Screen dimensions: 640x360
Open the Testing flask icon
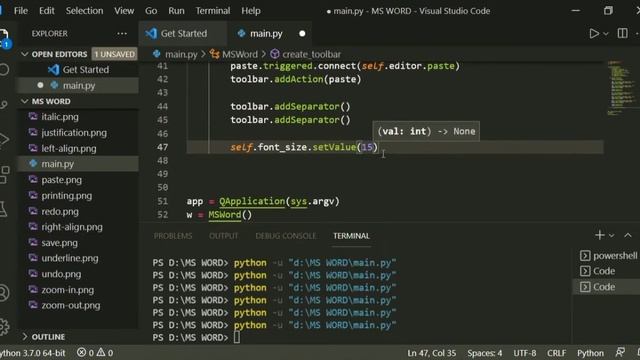pos(3,209)
